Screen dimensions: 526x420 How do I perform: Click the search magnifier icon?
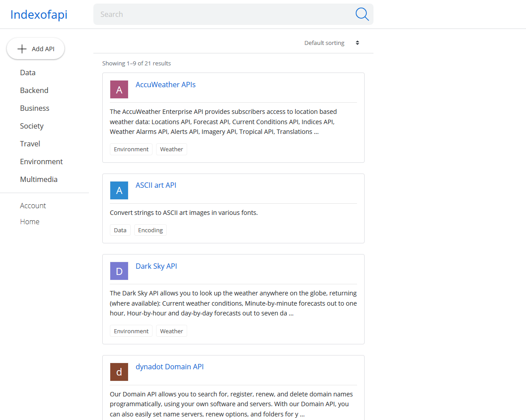362,14
